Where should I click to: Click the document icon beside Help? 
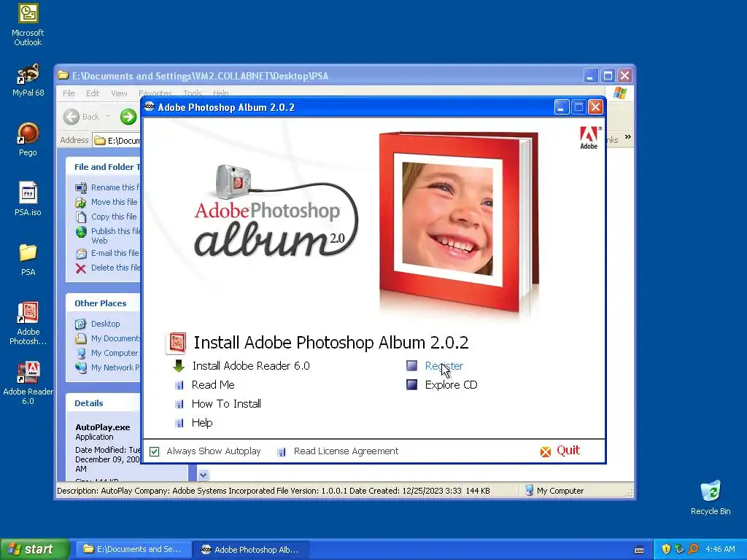coord(179,423)
